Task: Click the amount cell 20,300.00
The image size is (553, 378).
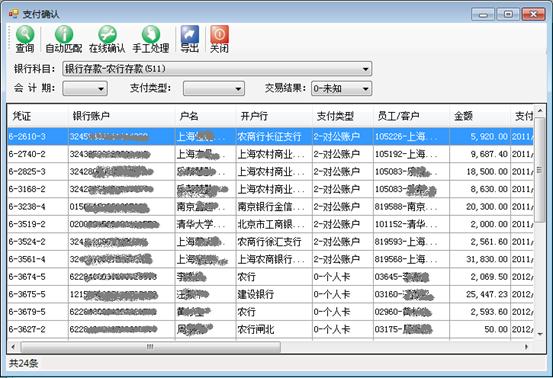Action: click(480, 207)
